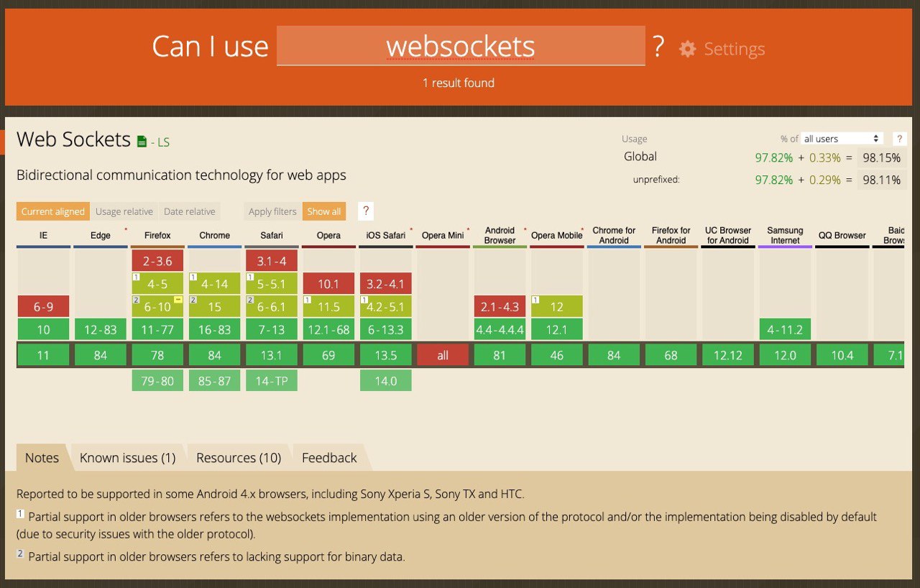The image size is (920, 588).
Task: Click the Opera Mini column header
Action: (443, 236)
